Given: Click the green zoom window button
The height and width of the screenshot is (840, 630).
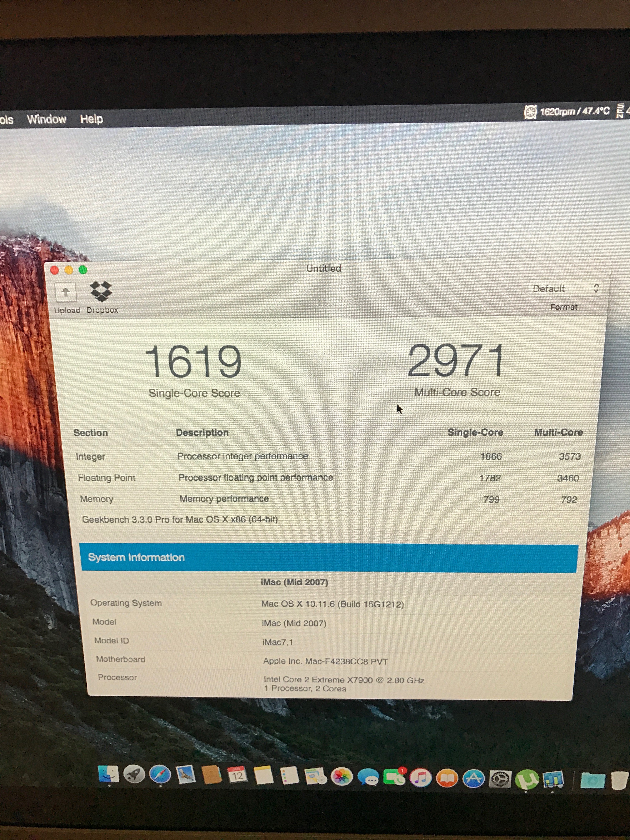Looking at the screenshot, I should tap(83, 270).
